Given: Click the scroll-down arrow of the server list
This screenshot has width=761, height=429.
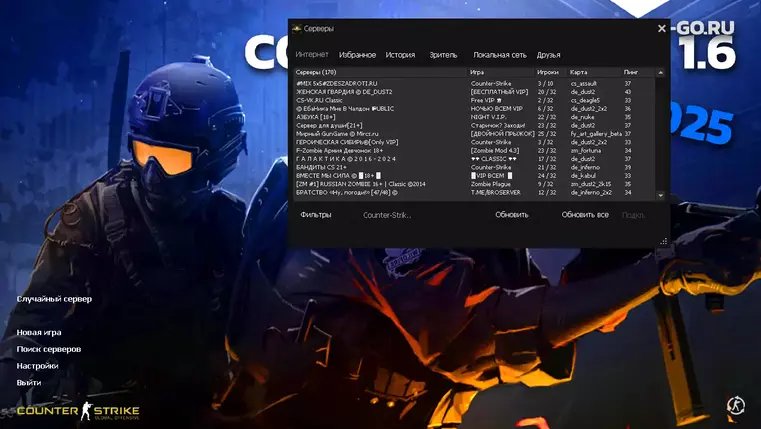Looking at the screenshot, I should pos(660,195).
